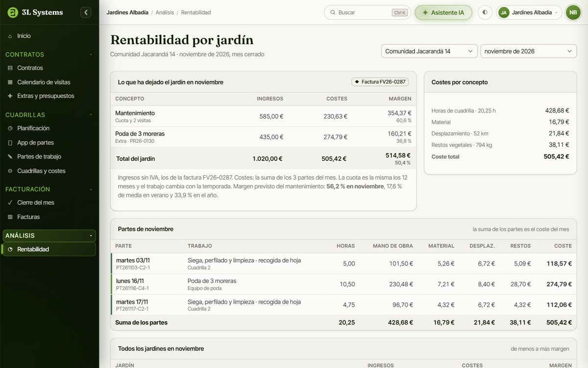Click the sparkle icon on Asistente IA

(425, 12)
